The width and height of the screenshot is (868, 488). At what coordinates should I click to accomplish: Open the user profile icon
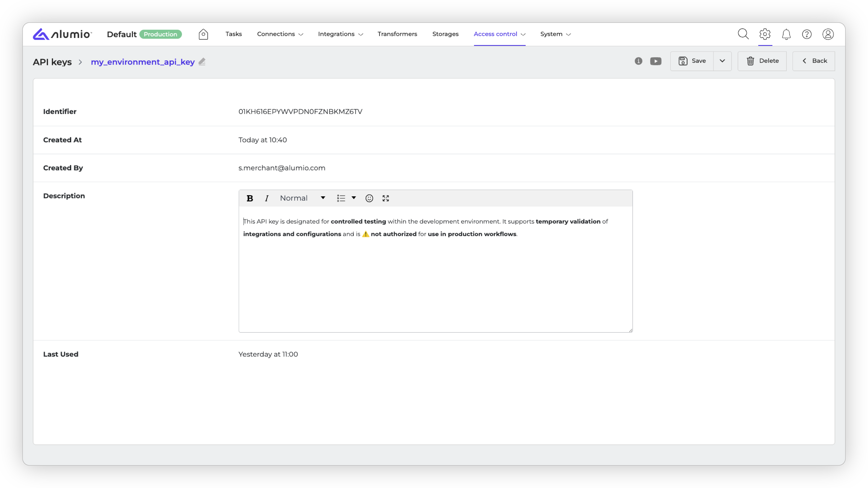[828, 34]
